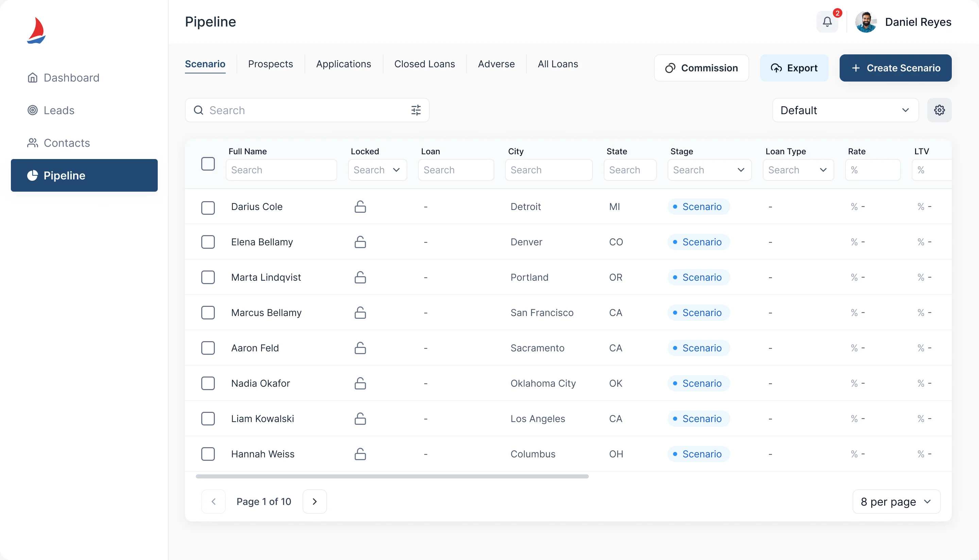979x560 pixels.
Task: Click the unlock icon for Aaron Feld
Action: pyautogui.click(x=360, y=348)
